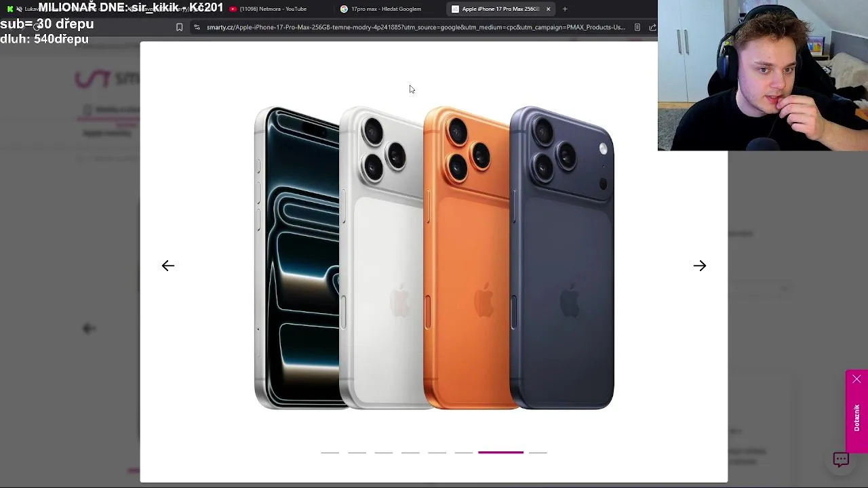
Task: Switch to the Netmora - YouTube tab
Action: coord(273,9)
